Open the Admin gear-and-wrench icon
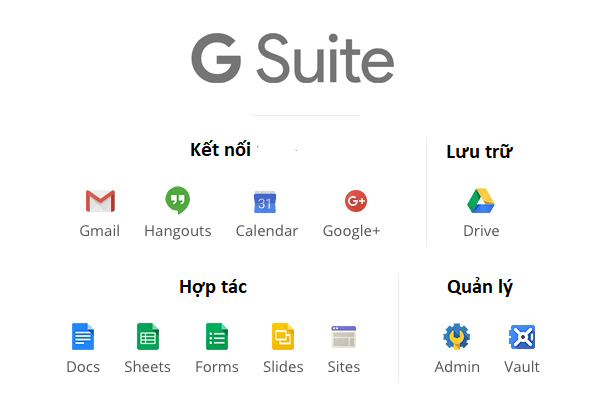This screenshot has height=412, width=607. point(457,336)
